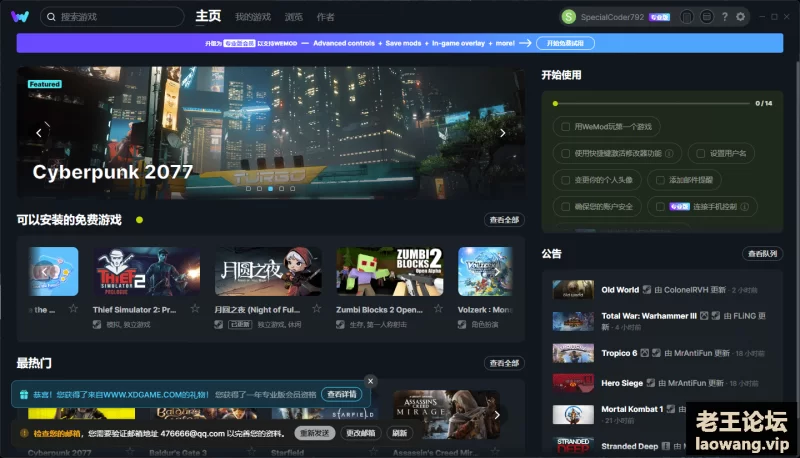Viewport: 800px width, 458px height.
Task: Click 查看全部 for 最热门 section
Action: 504,363
